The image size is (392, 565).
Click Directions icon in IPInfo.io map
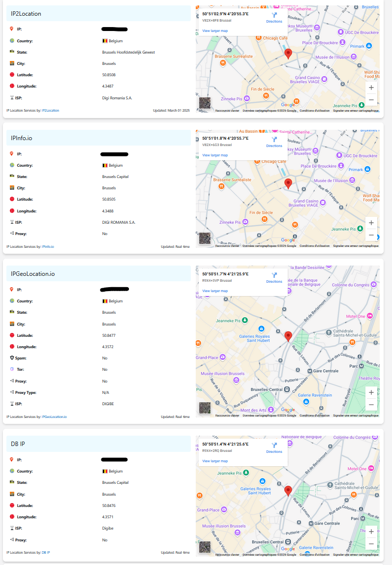point(274,140)
